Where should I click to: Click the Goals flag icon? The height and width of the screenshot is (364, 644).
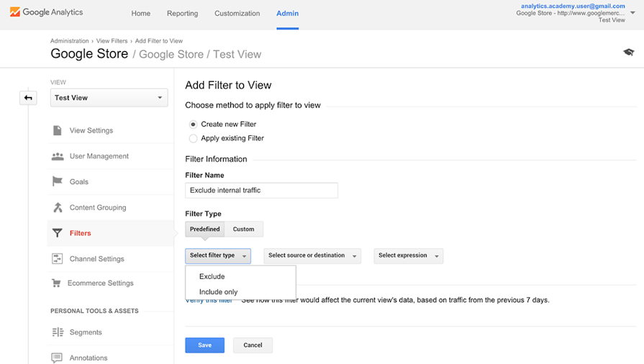tap(58, 182)
